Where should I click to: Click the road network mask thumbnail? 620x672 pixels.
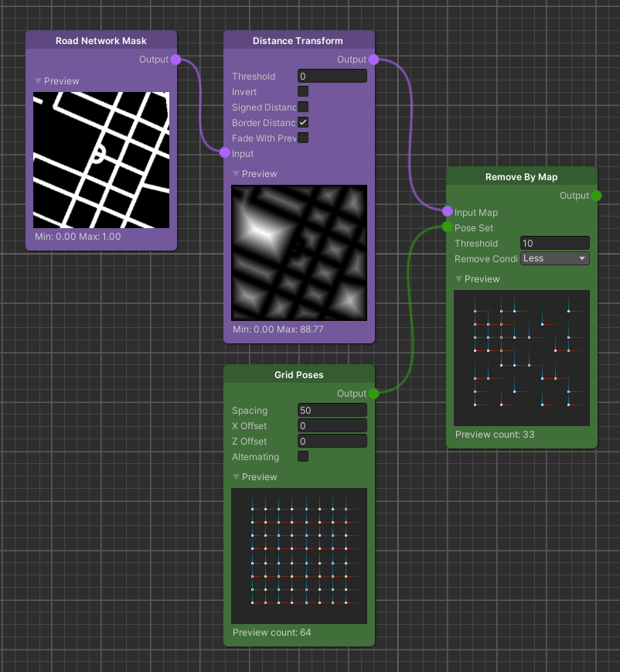pyautogui.click(x=101, y=160)
